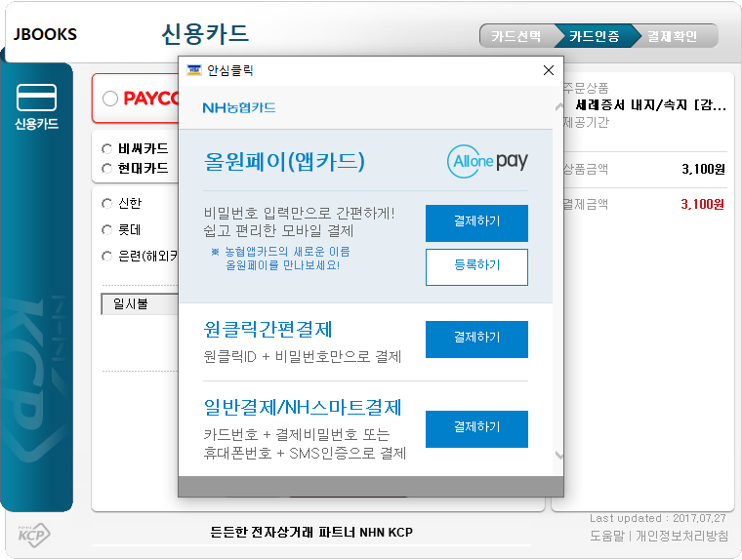
Task: Click the 상품금액 3,100원 value
Action: point(703,169)
